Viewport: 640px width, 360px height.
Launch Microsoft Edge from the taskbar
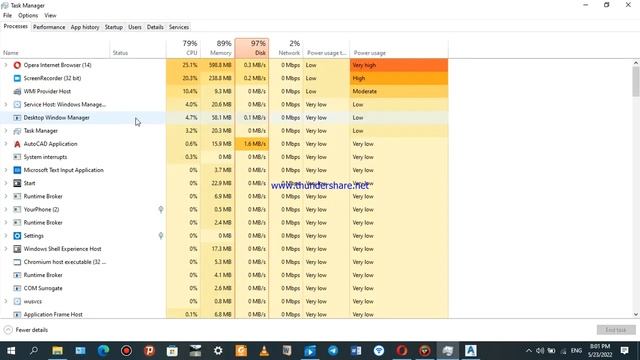[103, 351]
